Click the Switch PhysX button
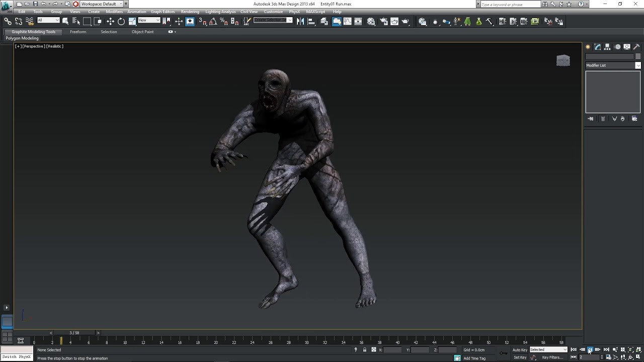 tap(16, 357)
